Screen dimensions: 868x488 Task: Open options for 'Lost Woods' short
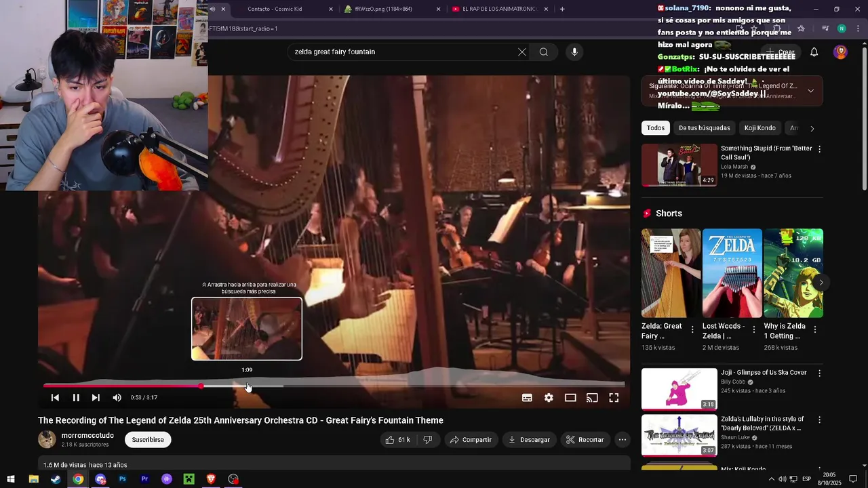pos(753,329)
